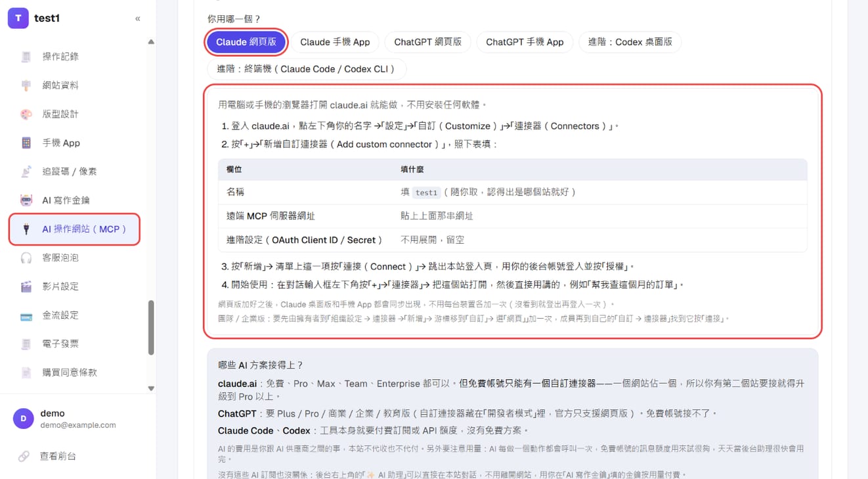Click the 你用哪一個？ label
868x479 pixels.
tap(234, 19)
